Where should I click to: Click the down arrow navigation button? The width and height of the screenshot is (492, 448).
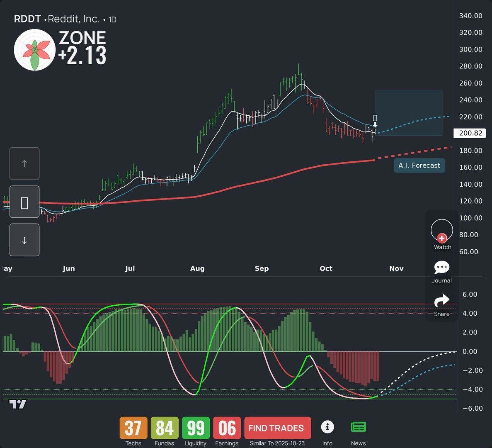(x=24, y=240)
